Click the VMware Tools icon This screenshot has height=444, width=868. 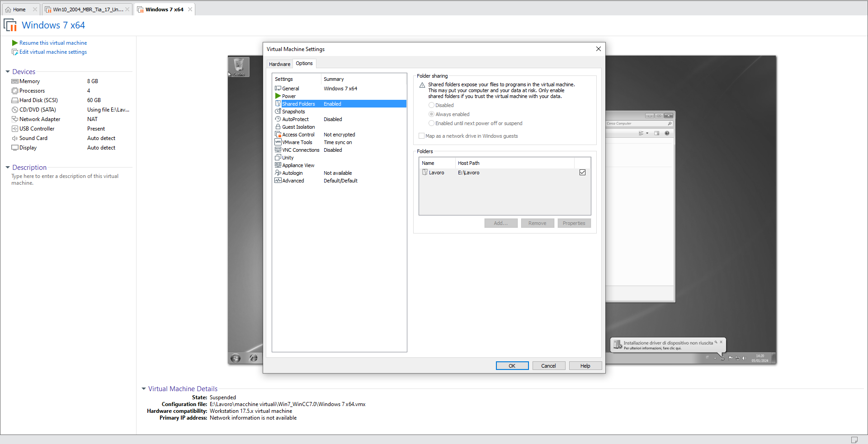(278, 142)
